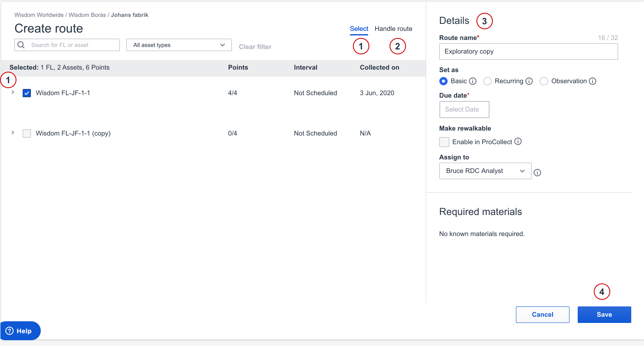Check Wisdom FL-JF-1-1 (copy) checkbox
The image size is (644, 346).
(27, 133)
